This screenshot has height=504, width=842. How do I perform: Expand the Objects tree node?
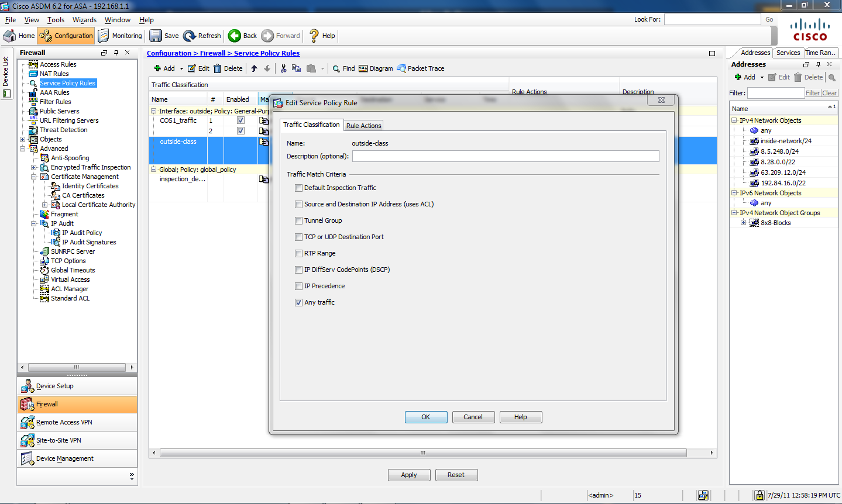23,139
